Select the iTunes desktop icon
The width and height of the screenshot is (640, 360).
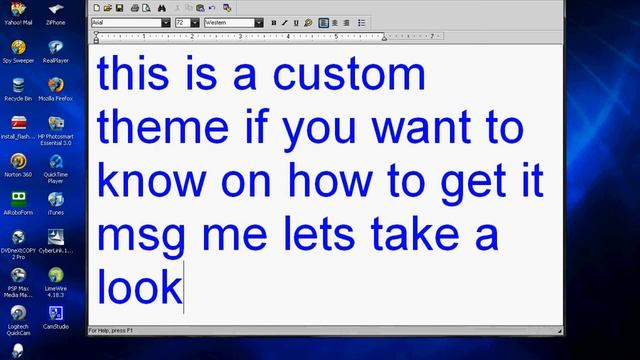56,204
